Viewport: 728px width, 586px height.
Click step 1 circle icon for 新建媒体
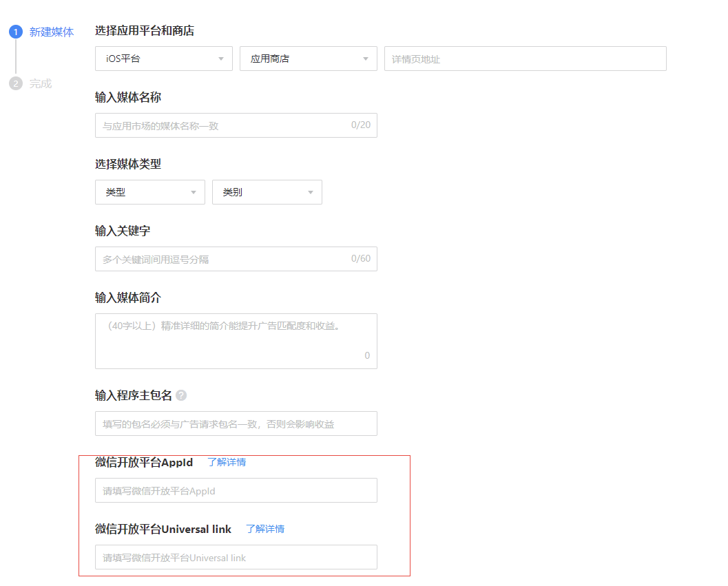16,32
